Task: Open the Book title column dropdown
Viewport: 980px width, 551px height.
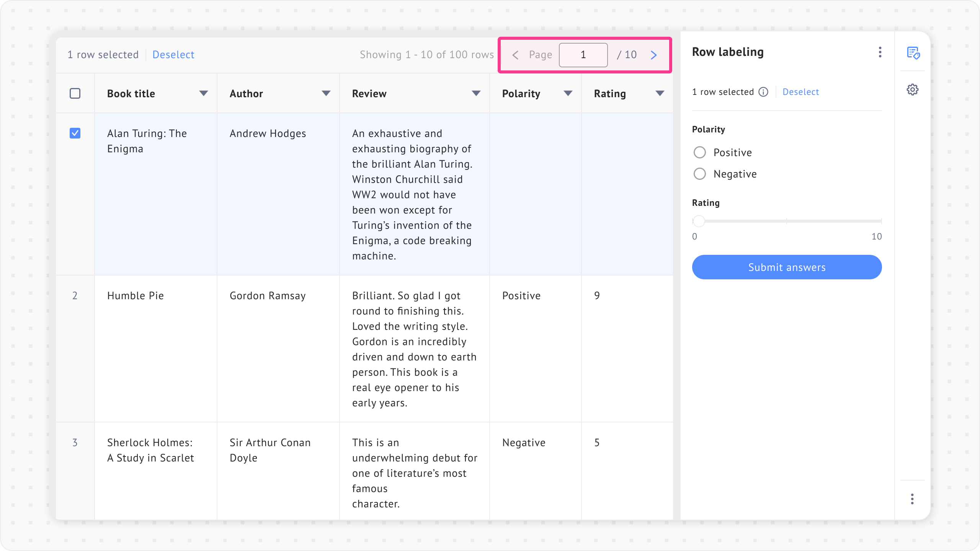Action: 204,93
